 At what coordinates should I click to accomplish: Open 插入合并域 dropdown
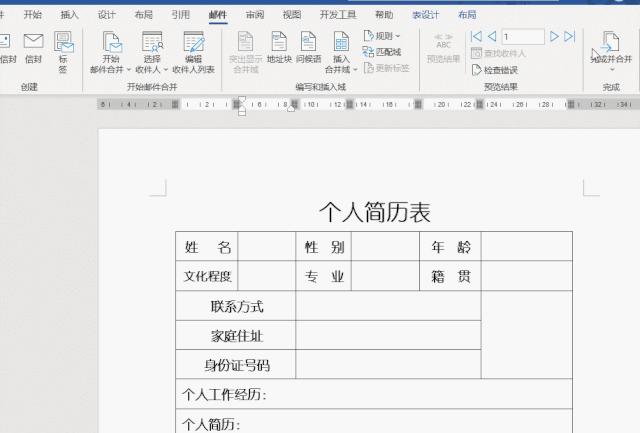click(341, 52)
